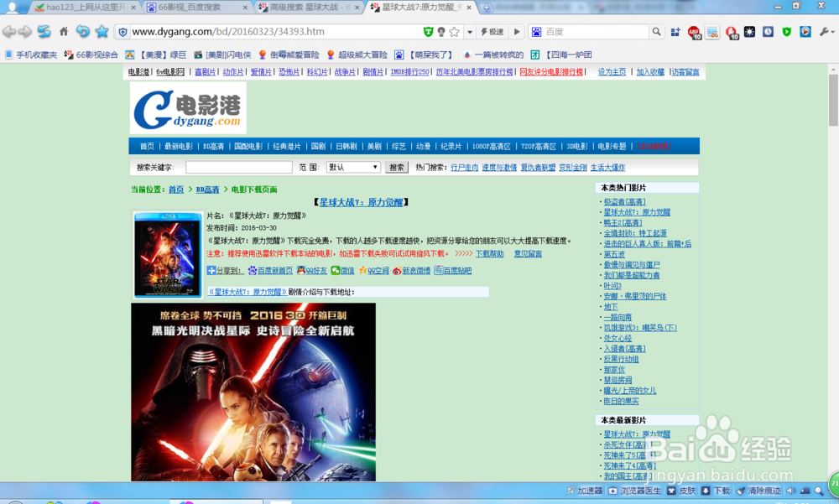Click the play triangle next to 极速
839x504 pixels.
(x=517, y=32)
